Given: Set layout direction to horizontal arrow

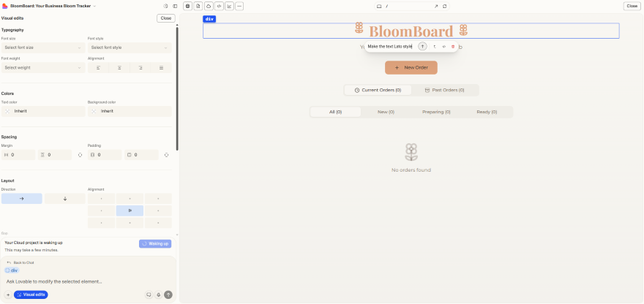Looking at the screenshot, I should click(x=22, y=199).
